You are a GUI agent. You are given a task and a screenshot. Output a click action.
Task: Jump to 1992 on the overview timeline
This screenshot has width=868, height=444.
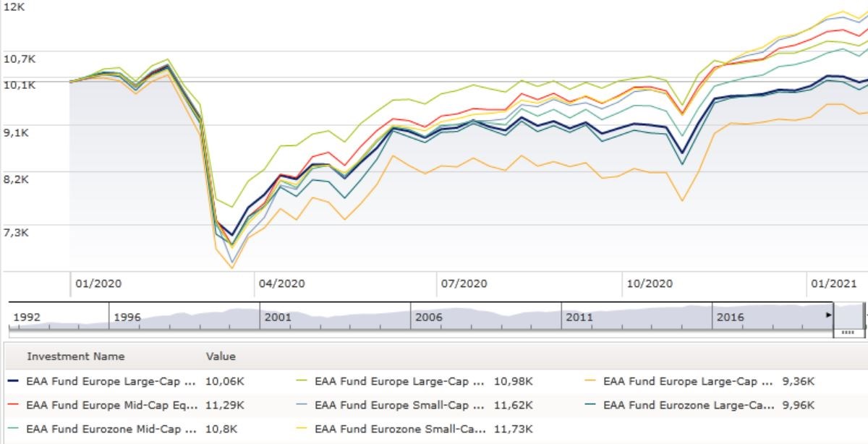[x=26, y=317]
